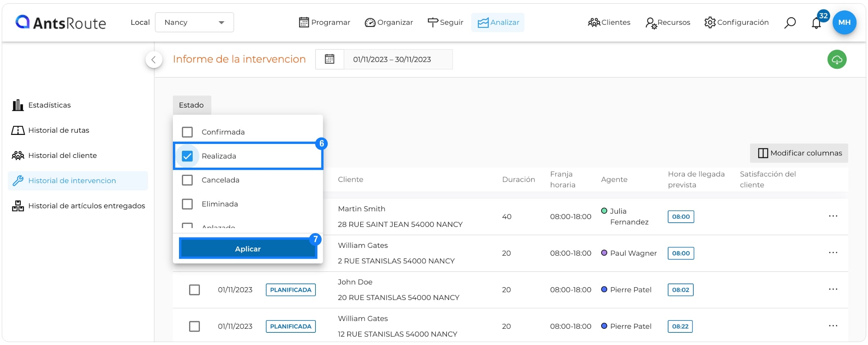Collapse the sidebar with the chevron button
This screenshot has width=868, height=345.
tap(154, 59)
